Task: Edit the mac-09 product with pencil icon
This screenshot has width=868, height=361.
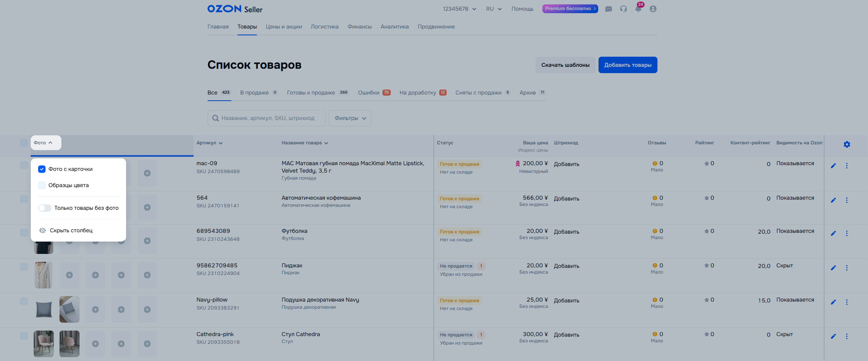Action: coord(833,166)
